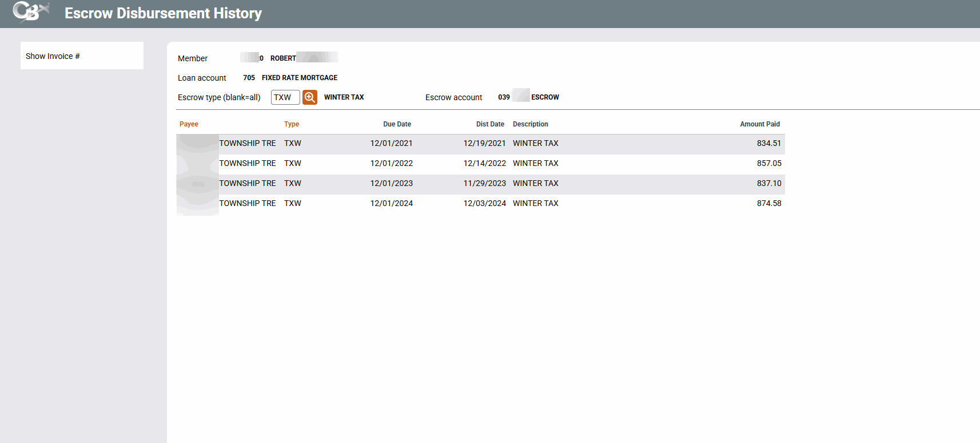This screenshot has height=443, width=980.
Task: Click the 12/01/2021 due date cell
Action: tap(391, 144)
